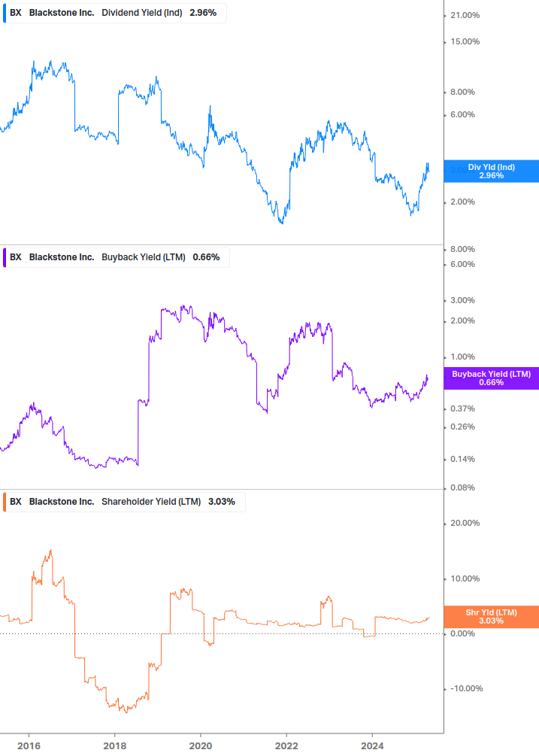
Task: Click the blue color bar beside BX dividend legend
Action: coord(5,13)
